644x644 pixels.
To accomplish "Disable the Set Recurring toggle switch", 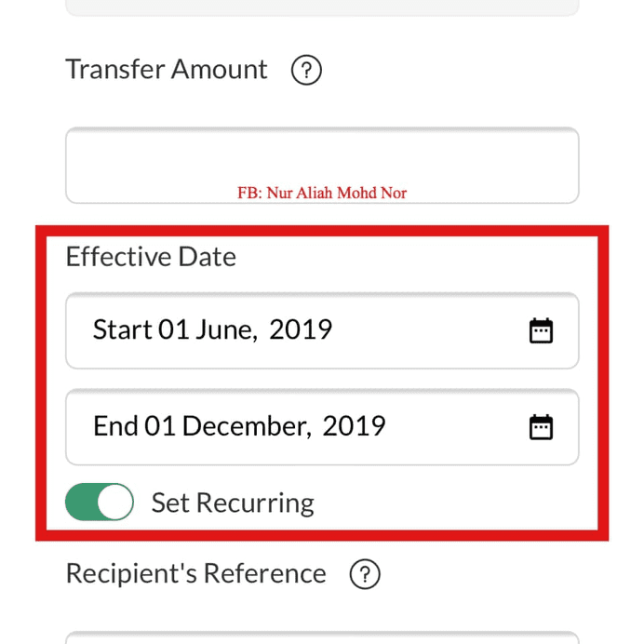I will coord(100,503).
